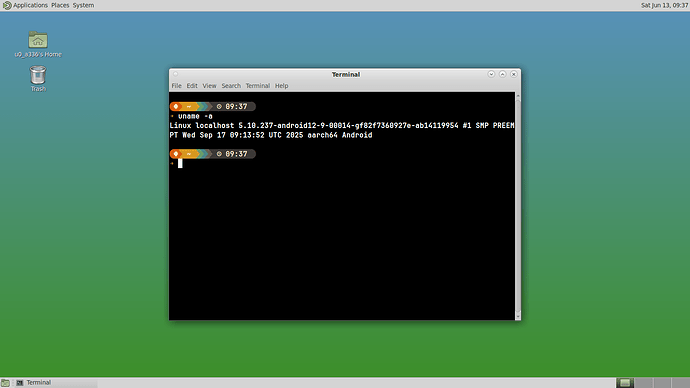Open the Terminal Edit menu
The width and height of the screenshot is (690, 388).
click(192, 86)
